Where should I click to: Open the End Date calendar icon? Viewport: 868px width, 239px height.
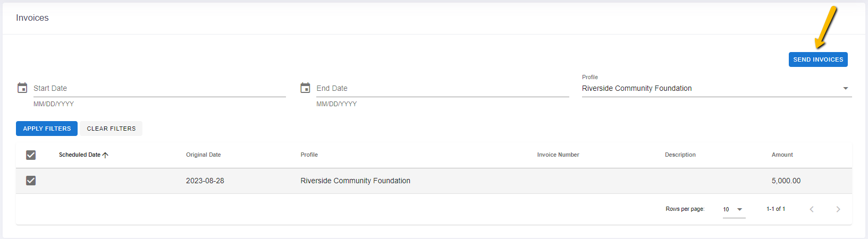(305, 88)
